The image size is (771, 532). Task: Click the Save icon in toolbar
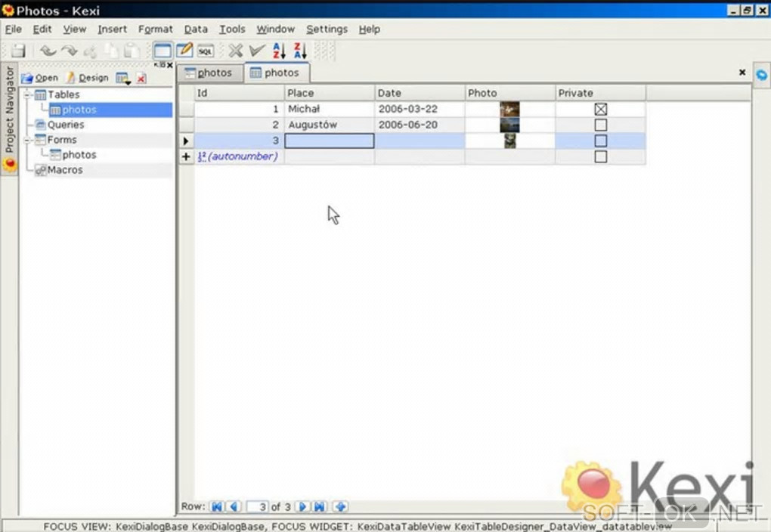coord(18,51)
